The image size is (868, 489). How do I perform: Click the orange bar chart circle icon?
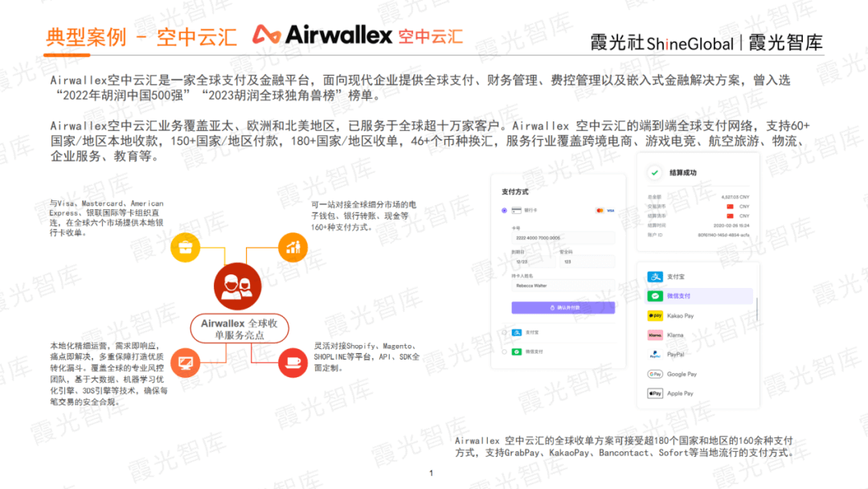tap(293, 247)
